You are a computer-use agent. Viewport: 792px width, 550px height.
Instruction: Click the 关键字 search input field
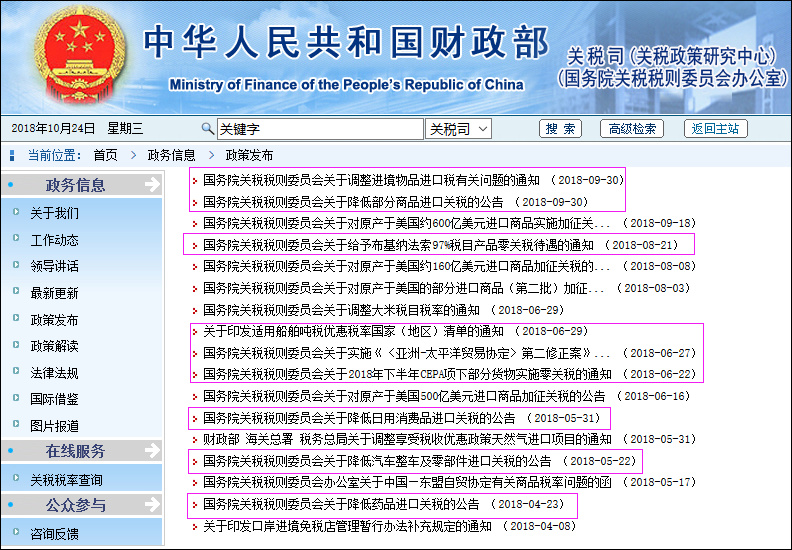pos(320,129)
